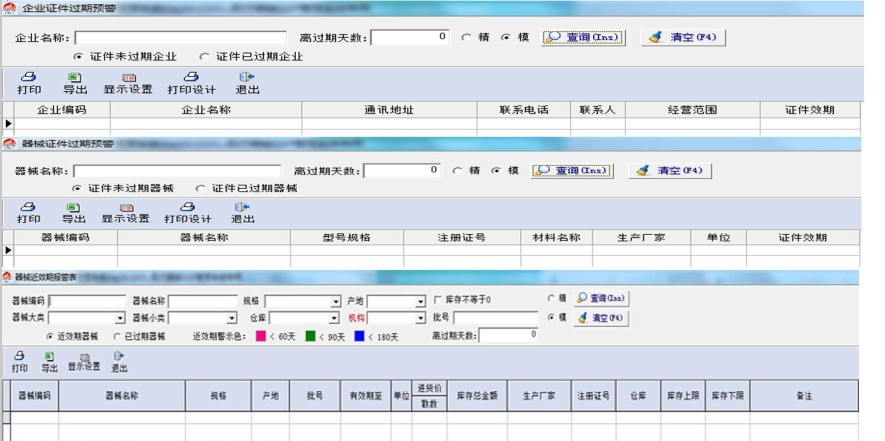Click the 经营范围 column header
This screenshot has width=885, height=441.
point(693,110)
